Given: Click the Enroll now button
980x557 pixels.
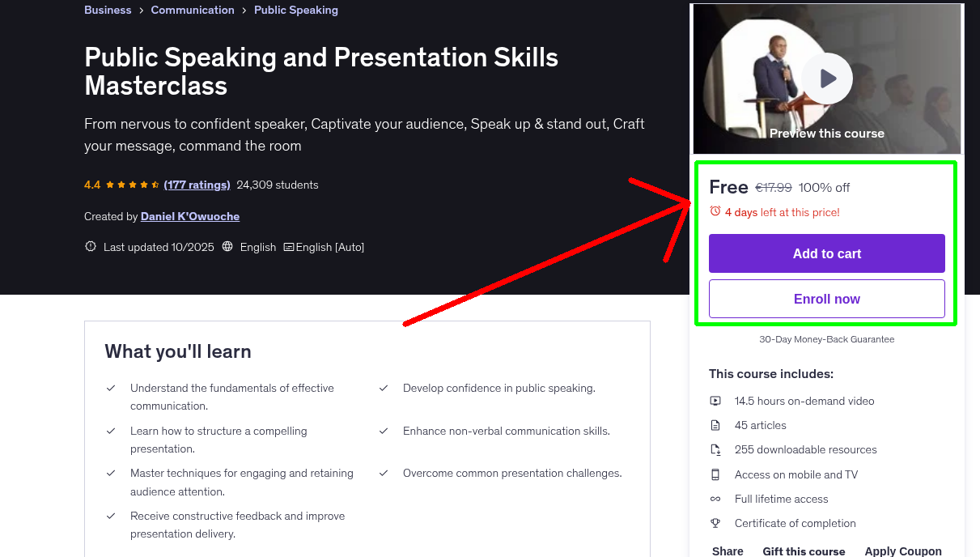Looking at the screenshot, I should (826, 299).
